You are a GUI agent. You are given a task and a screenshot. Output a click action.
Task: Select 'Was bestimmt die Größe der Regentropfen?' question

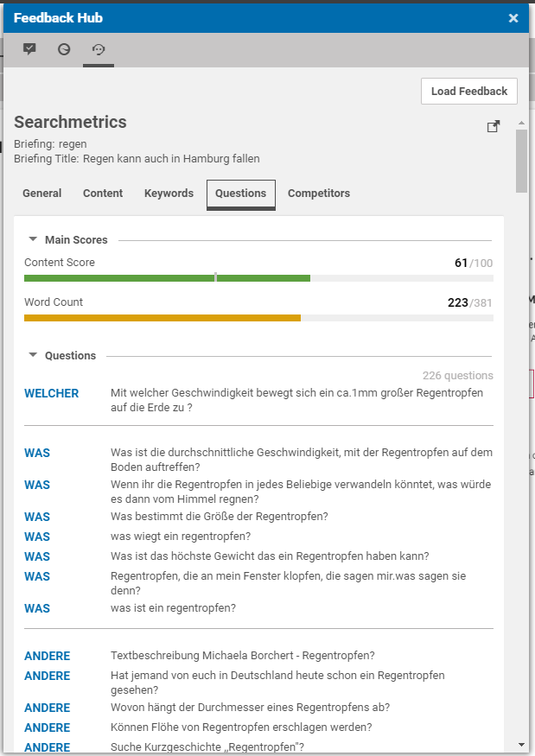pyautogui.click(x=219, y=517)
